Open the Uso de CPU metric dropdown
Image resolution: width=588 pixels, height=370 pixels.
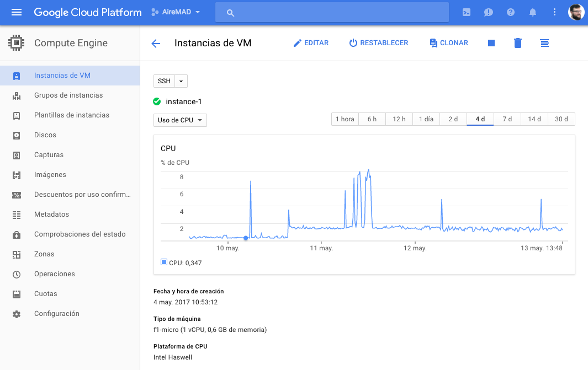180,120
